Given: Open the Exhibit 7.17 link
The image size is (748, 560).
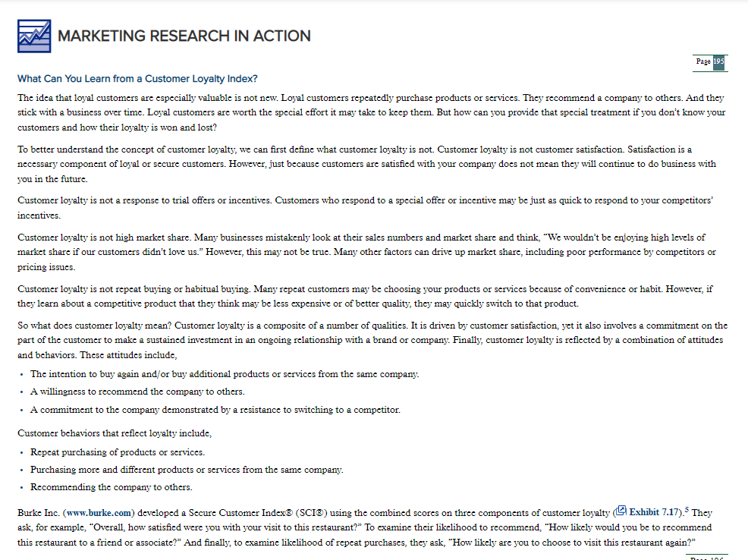Looking at the screenshot, I should coord(653,512).
